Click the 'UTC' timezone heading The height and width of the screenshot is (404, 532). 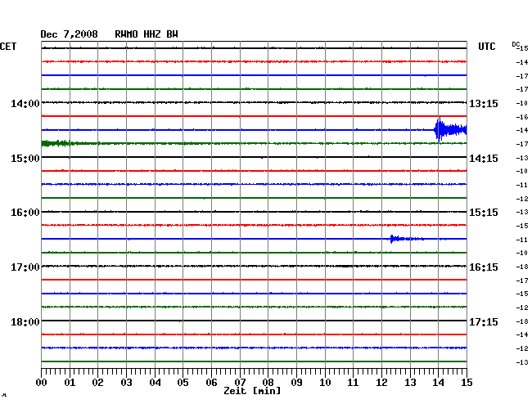[x=486, y=47]
